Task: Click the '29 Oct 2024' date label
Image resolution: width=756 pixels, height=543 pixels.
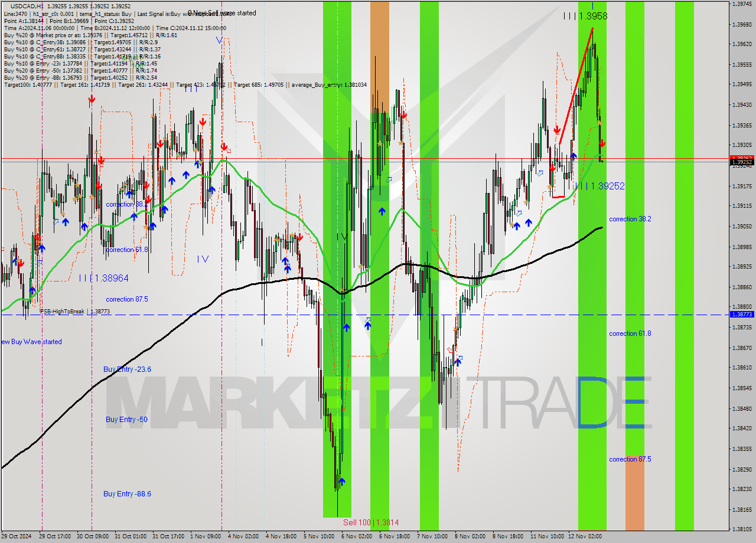Action: 16,537
